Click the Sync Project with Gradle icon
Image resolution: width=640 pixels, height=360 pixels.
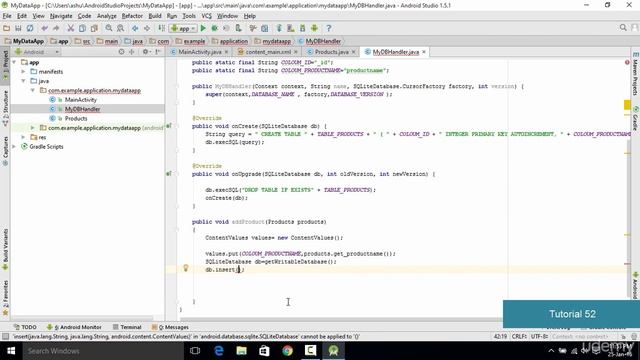click(x=279, y=28)
